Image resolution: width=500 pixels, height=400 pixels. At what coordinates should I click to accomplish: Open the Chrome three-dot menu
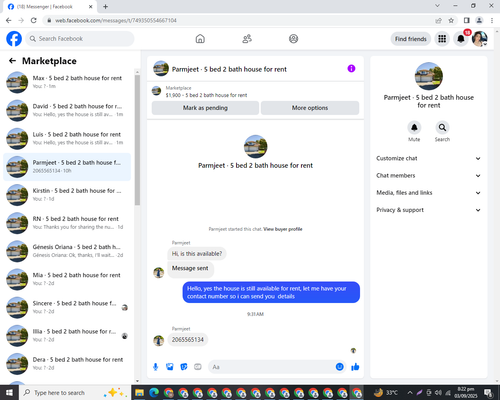pos(492,20)
